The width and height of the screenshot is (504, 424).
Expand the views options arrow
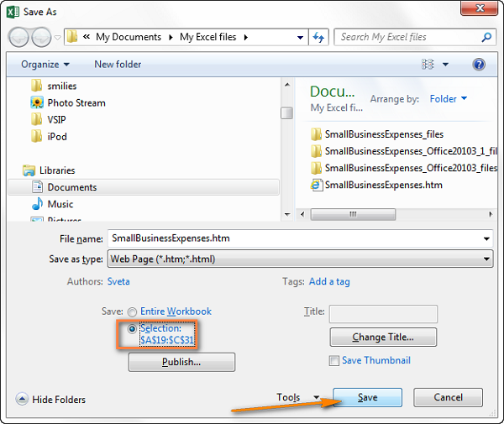click(x=445, y=65)
